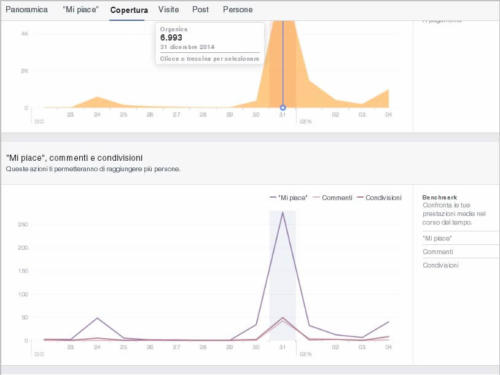
Task: Click the "Mi piace" line peak at day 31
Action: tap(283, 212)
